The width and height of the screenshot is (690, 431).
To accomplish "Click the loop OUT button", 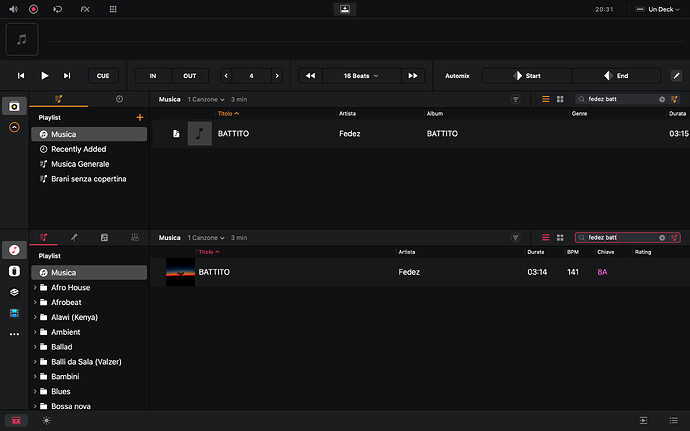I will pos(188,76).
